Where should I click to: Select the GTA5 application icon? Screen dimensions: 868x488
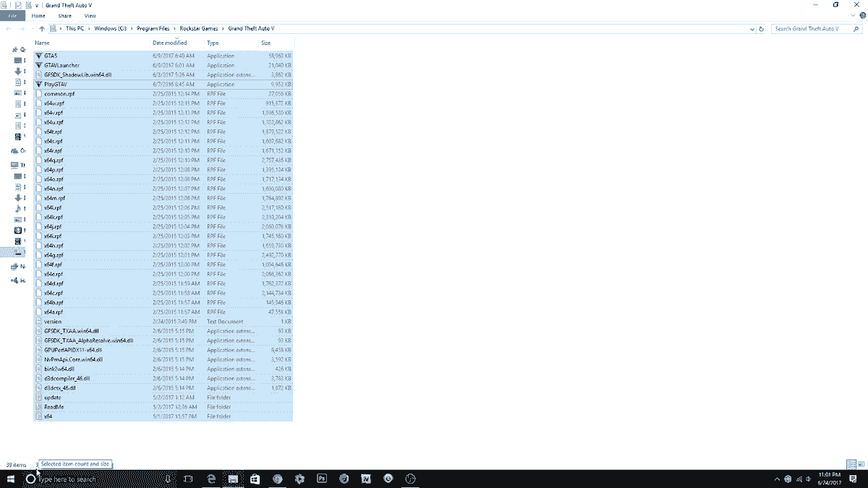pyautogui.click(x=39, y=56)
